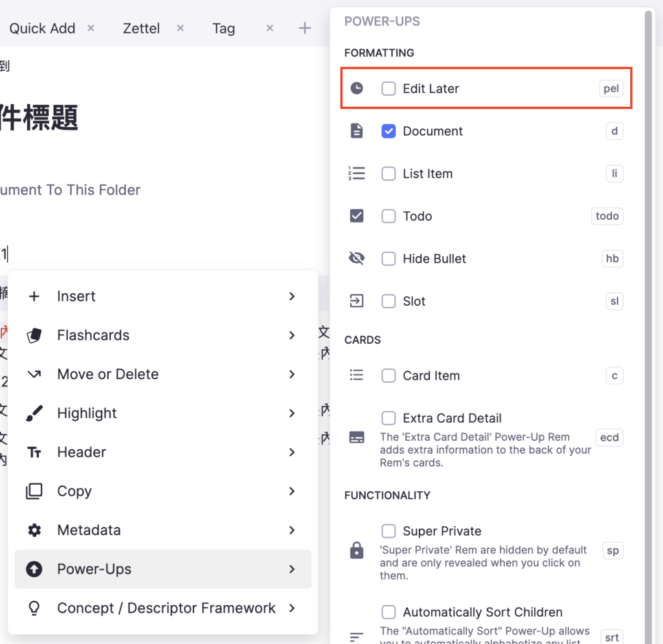Select the Super Private lock icon
The image size is (663, 644).
(357, 551)
